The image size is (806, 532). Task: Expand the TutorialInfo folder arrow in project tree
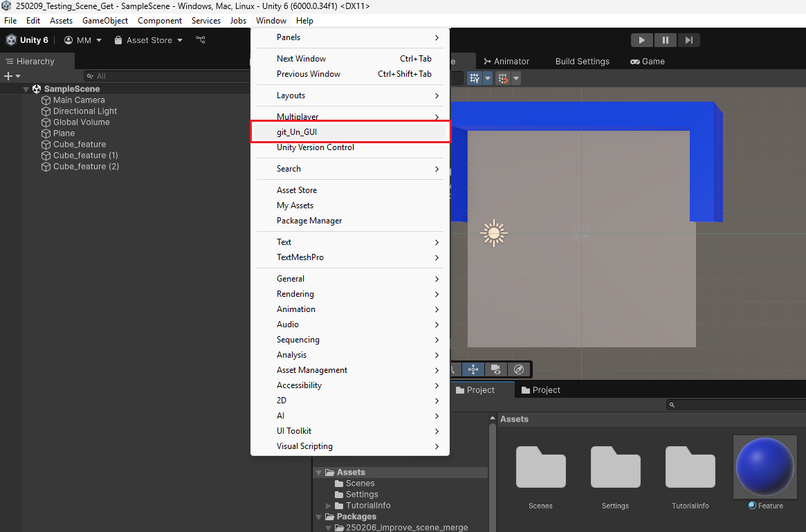(x=329, y=506)
